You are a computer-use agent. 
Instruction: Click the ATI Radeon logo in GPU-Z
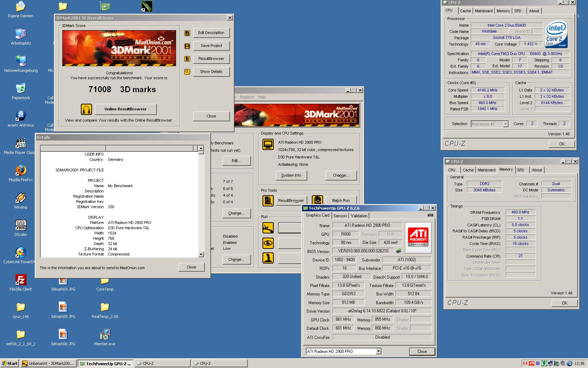[418, 237]
